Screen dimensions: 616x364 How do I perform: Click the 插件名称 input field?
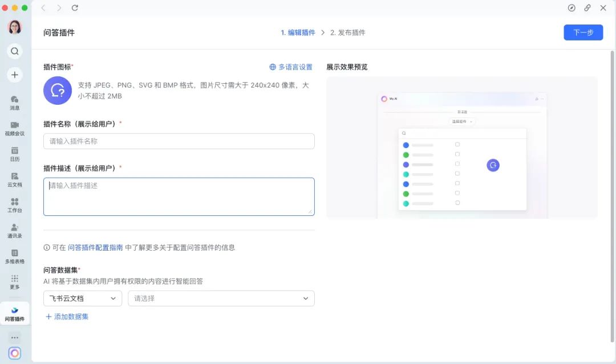pyautogui.click(x=179, y=141)
